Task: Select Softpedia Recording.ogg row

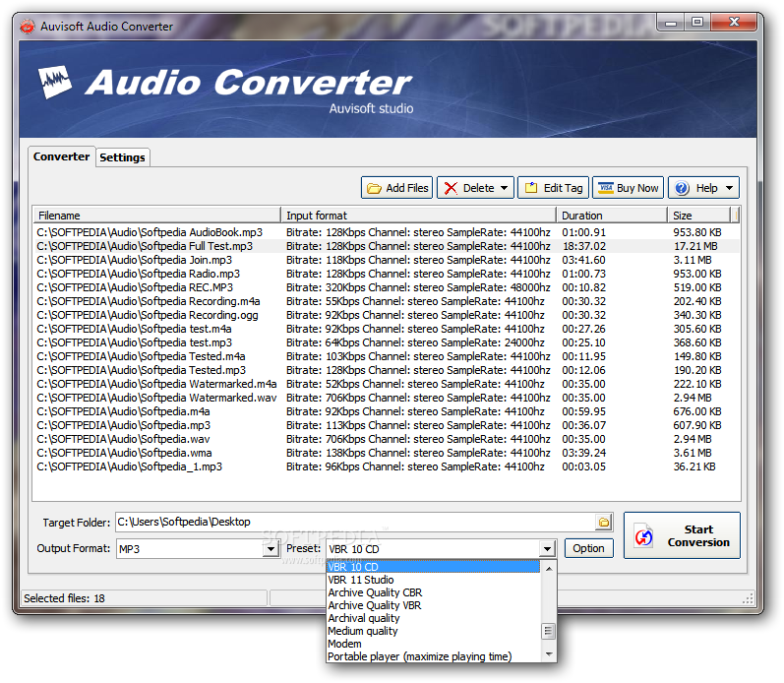Action: coord(386,315)
